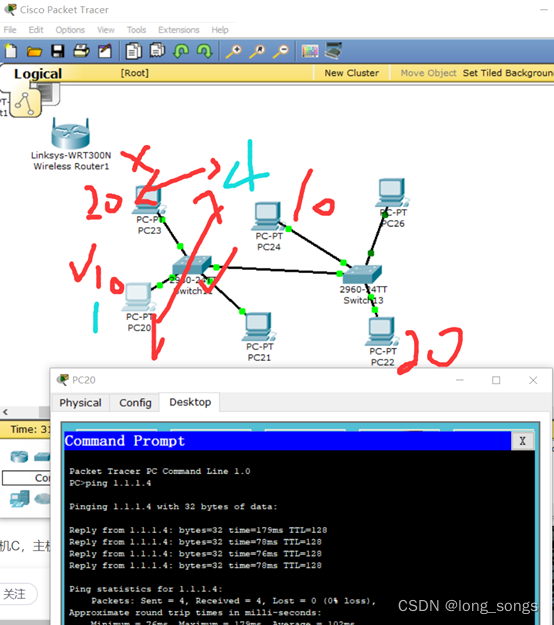Click the 关注 follow button
Image resolution: width=554 pixels, height=625 pixels.
pyautogui.click(x=17, y=594)
